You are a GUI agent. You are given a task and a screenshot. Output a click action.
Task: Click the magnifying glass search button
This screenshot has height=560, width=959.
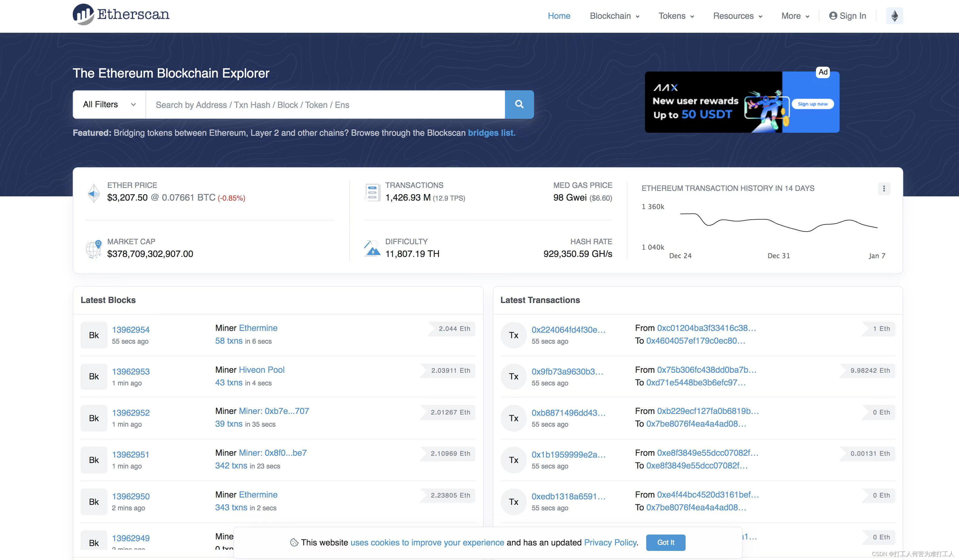519,104
